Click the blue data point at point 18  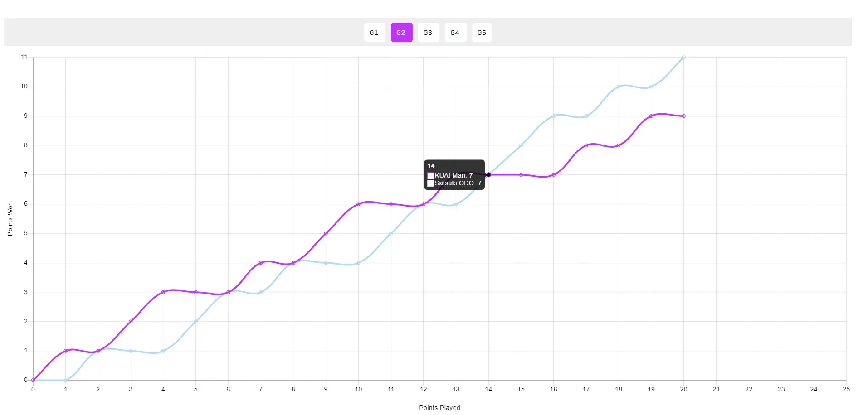click(619, 87)
